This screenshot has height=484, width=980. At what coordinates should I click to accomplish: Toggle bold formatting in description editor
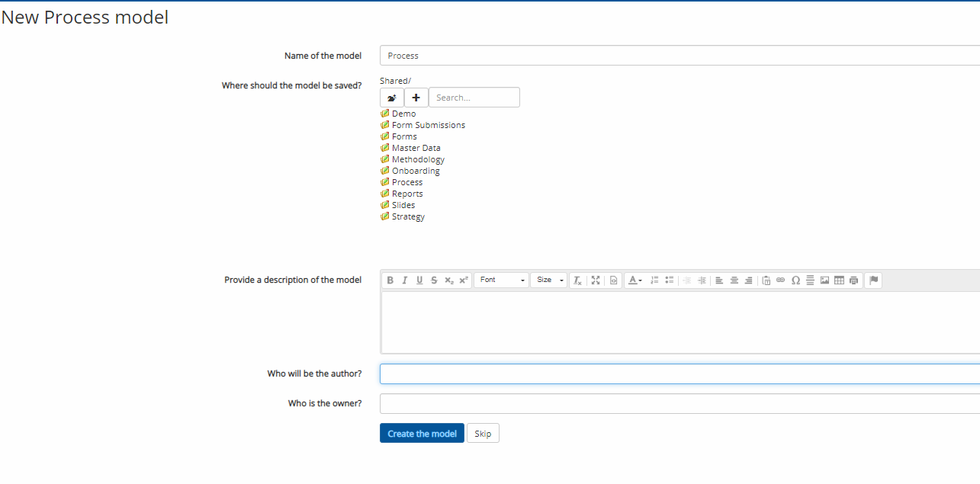[390, 280]
